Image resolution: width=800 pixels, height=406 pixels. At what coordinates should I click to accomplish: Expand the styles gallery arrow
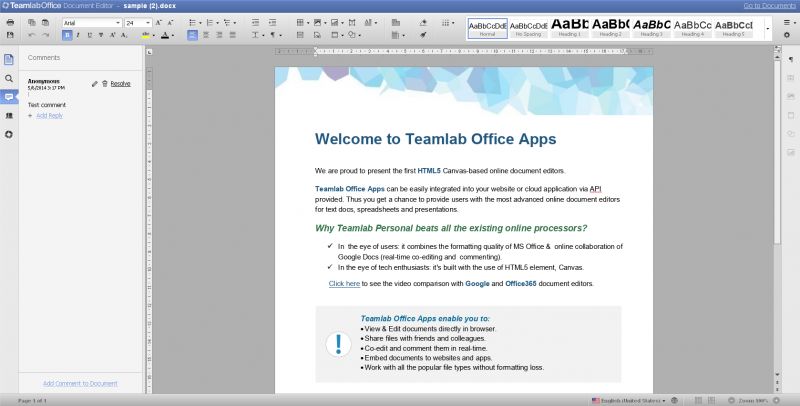pyautogui.click(x=768, y=29)
